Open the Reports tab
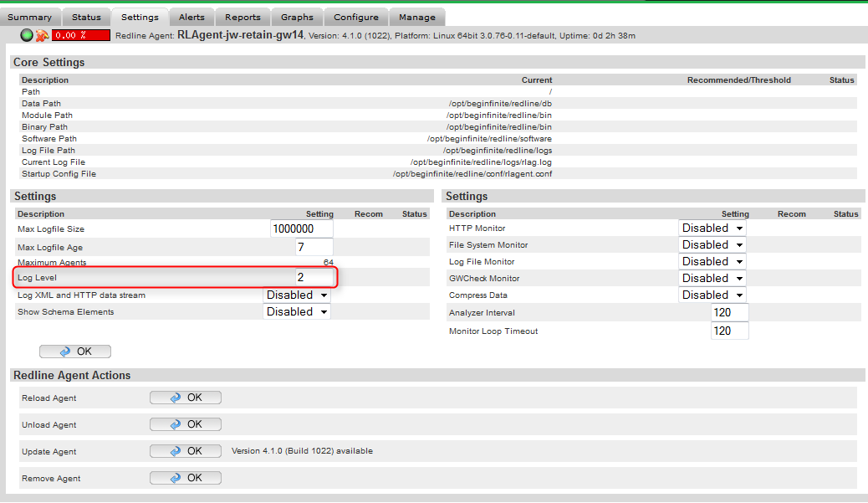This screenshot has height=503, width=868. (243, 18)
